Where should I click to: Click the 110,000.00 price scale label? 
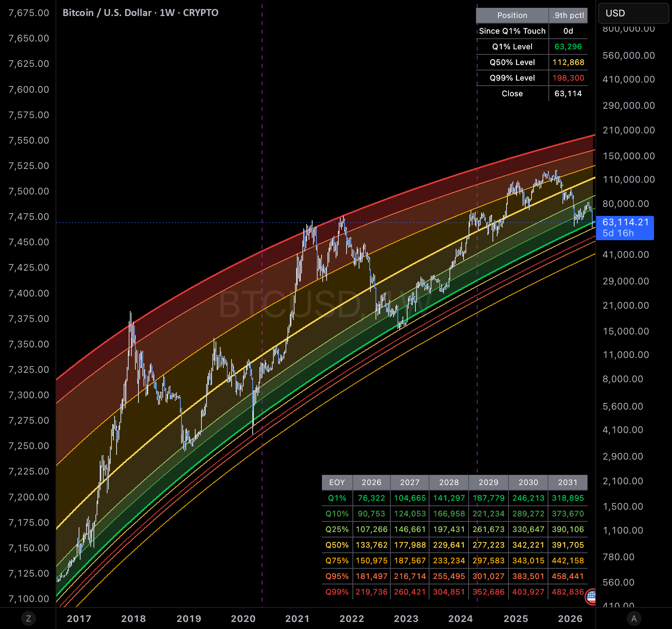(629, 180)
